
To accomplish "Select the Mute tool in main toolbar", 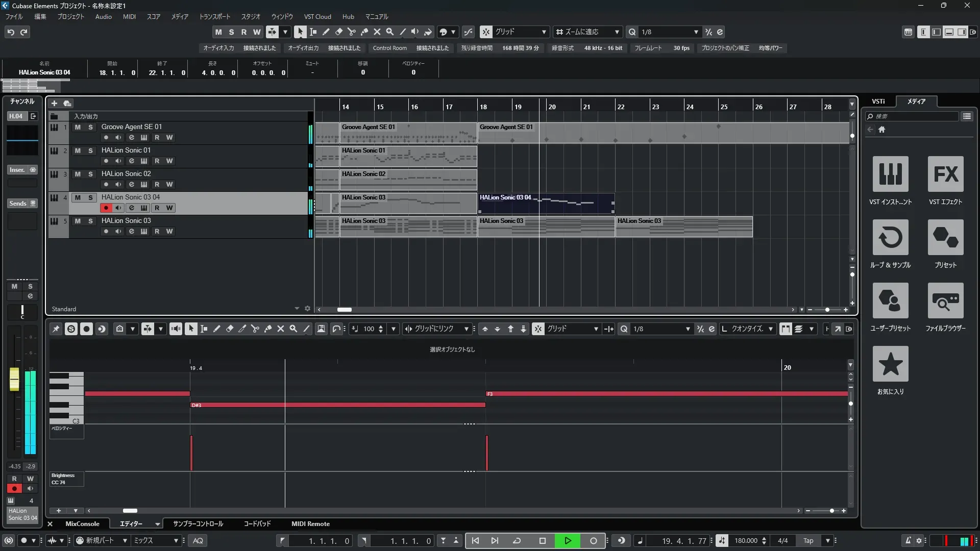I will click(x=377, y=32).
